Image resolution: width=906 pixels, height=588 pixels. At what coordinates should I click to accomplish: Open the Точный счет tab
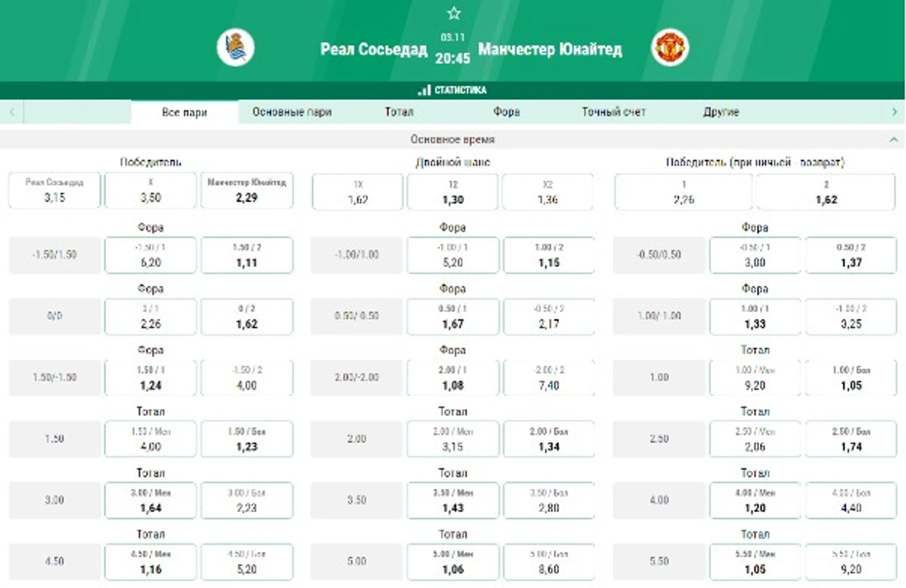(x=614, y=112)
